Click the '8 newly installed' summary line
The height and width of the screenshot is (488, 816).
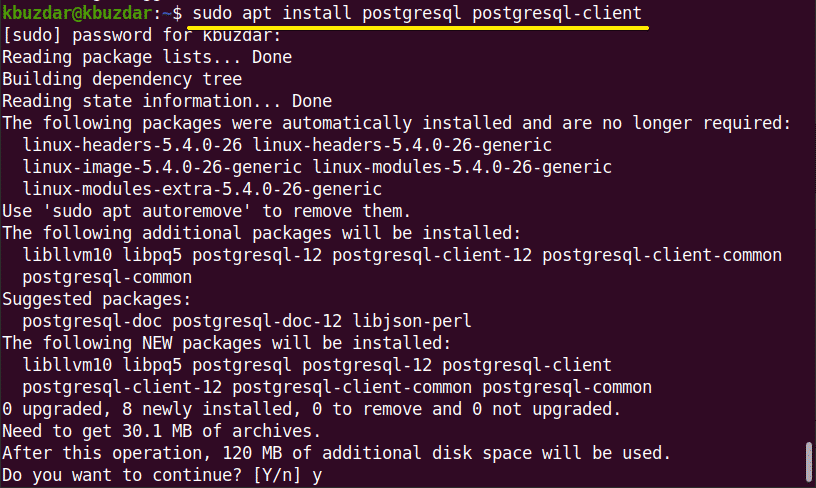(311, 409)
